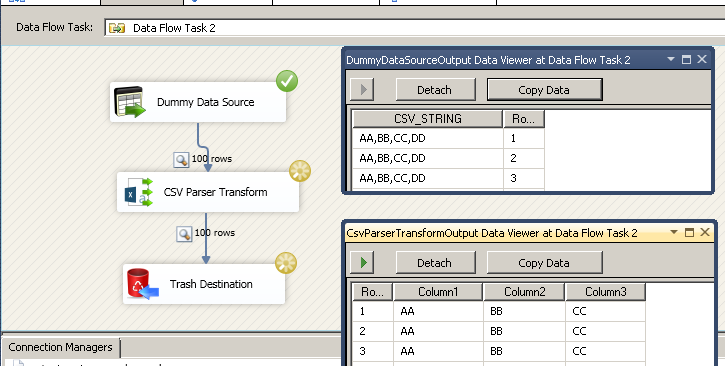Click the Dummy Data Source component icon
The height and width of the screenshot is (366, 725).
[130, 102]
